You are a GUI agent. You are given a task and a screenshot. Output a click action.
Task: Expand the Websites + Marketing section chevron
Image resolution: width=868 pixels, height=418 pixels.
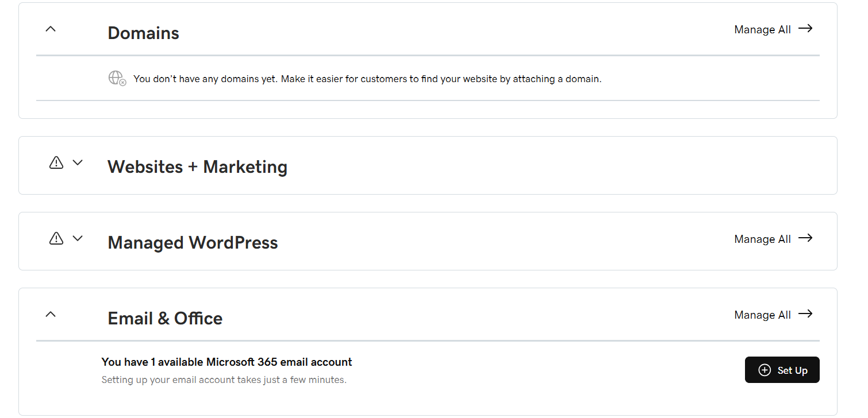click(x=78, y=162)
